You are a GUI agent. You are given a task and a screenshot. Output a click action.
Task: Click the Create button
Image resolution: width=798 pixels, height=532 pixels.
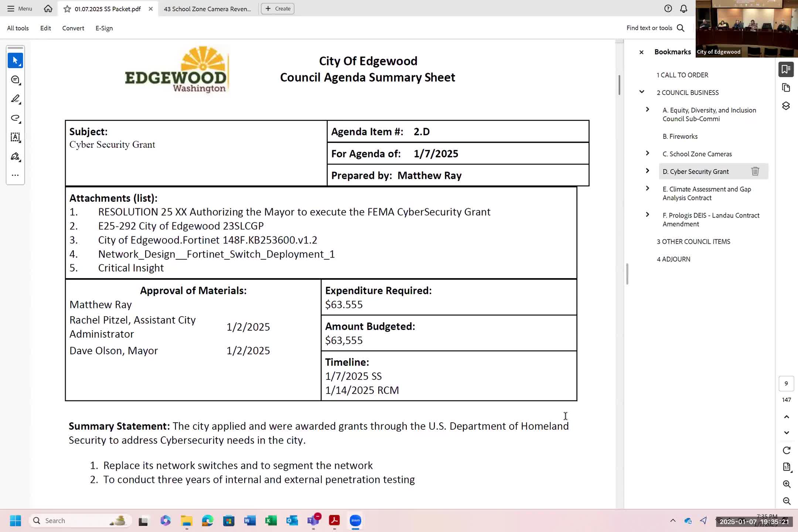coord(277,8)
